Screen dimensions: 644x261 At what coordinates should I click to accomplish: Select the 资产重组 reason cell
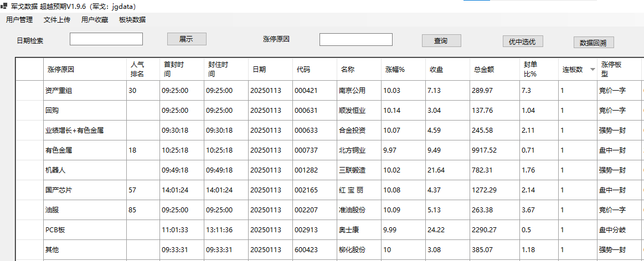[85, 91]
